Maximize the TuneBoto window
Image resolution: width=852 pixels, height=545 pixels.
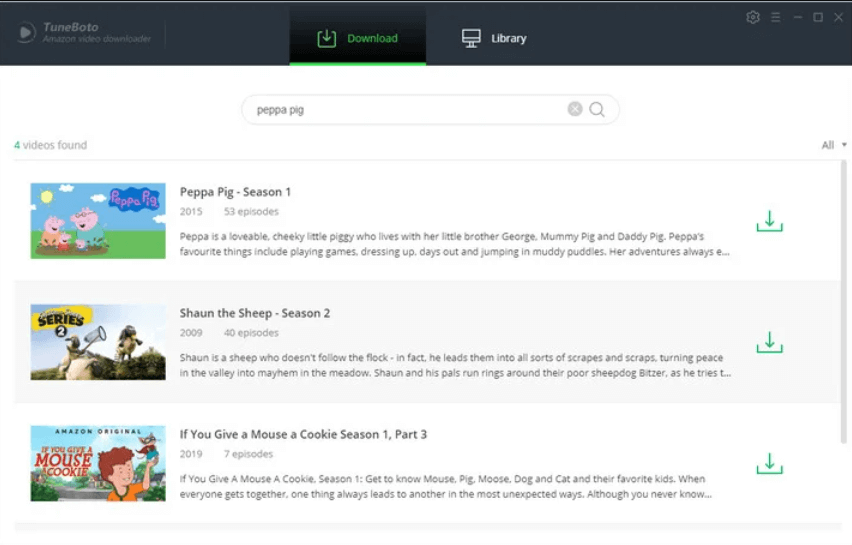[818, 17]
